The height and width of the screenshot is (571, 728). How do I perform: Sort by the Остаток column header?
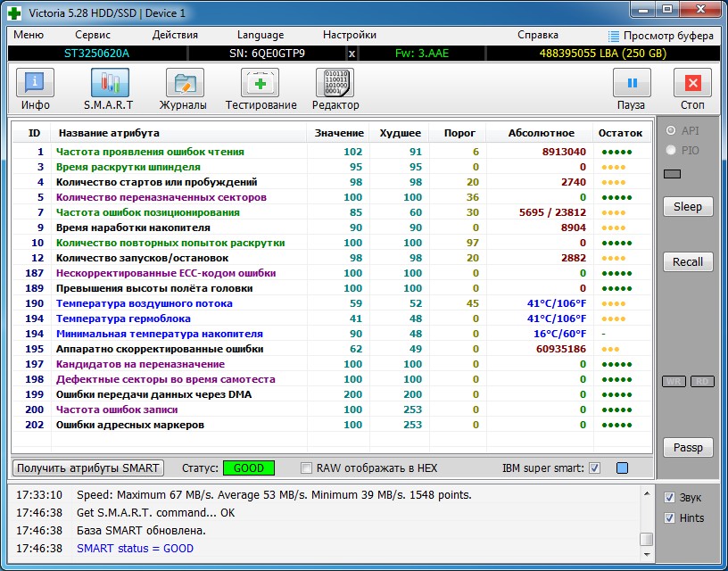(x=621, y=133)
